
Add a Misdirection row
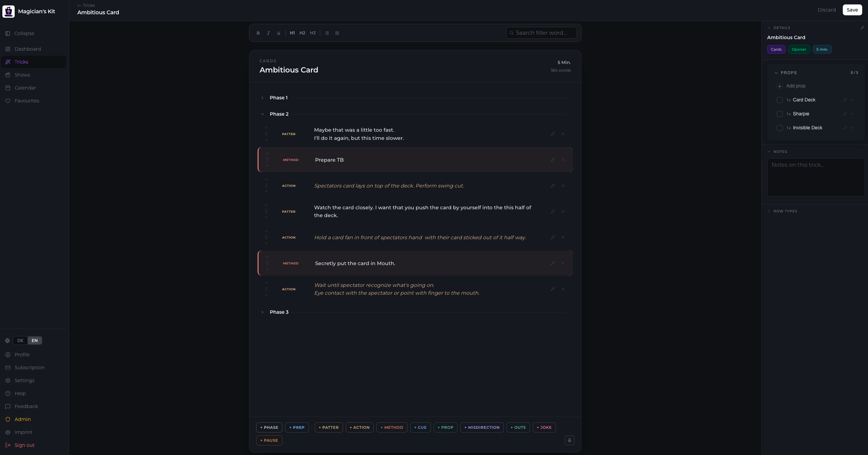[482, 427]
